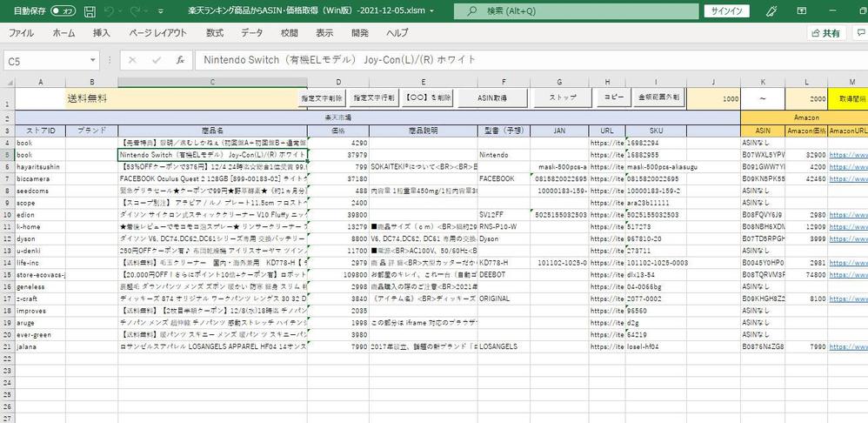Click the SKU cell ara23b11111
Image resolution: width=868 pixels, height=423 pixels.
(x=656, y=203)
